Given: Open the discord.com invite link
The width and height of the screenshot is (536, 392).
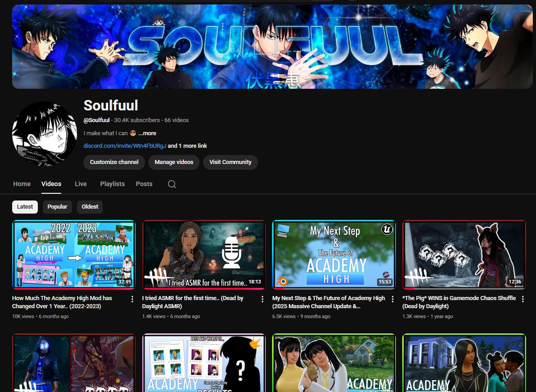Looking at the screenshot, I should tap(125, 146).
